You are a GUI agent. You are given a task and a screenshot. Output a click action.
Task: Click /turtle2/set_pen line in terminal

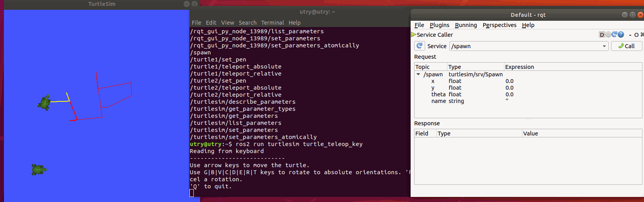[218, 81]
